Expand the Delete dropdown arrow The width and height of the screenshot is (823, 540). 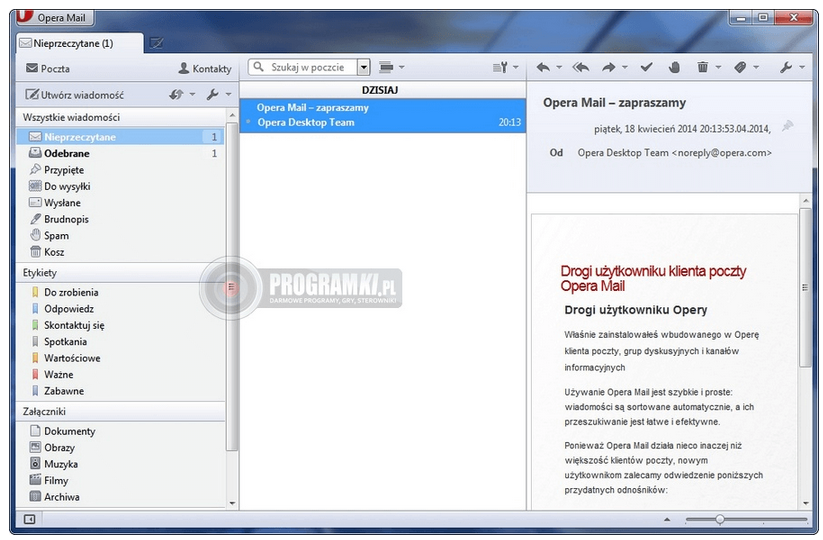(718, 67)
